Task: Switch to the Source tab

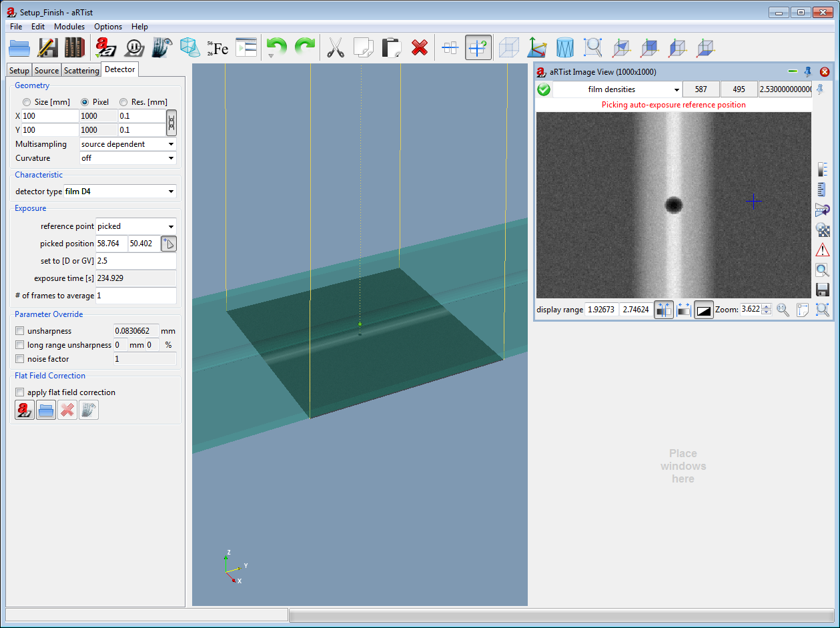Action: pos(47,71)
